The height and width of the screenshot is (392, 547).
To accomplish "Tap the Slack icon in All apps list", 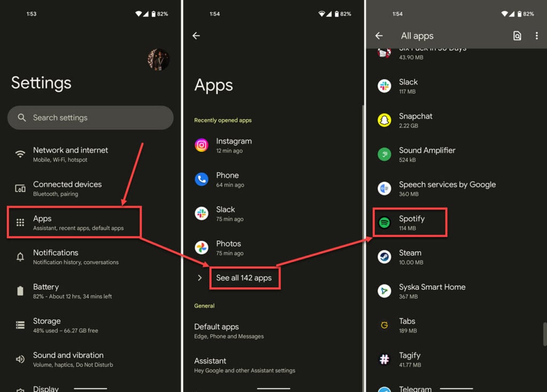I will click(385, 86).
